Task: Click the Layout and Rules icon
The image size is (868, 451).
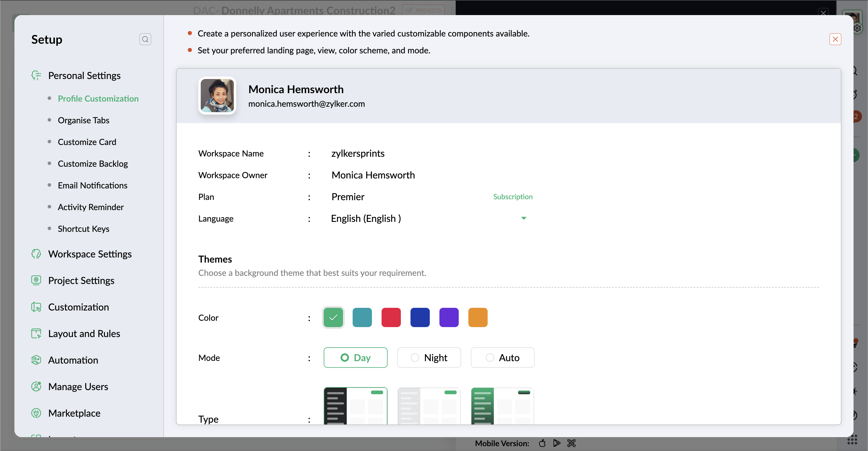Action: tap(36, 333)
